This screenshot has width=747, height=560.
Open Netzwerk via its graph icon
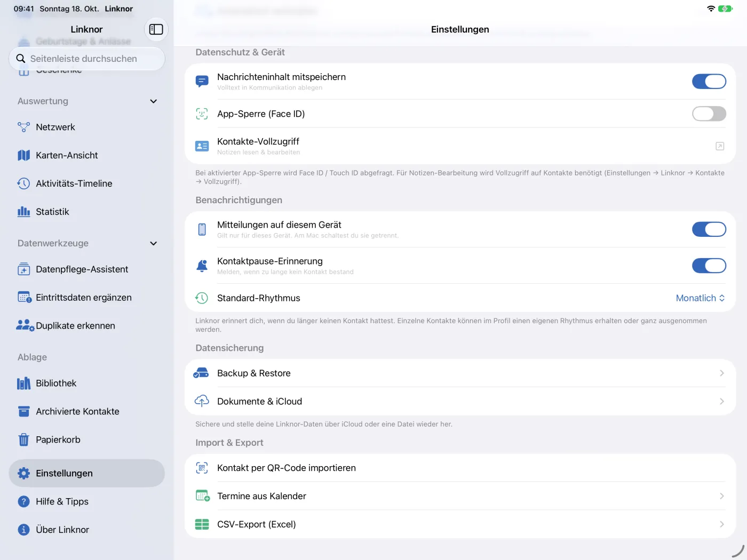(x=23, y=127)
